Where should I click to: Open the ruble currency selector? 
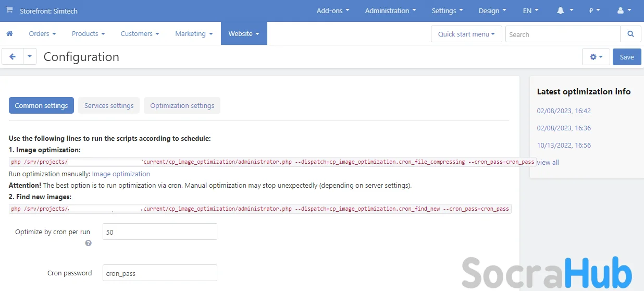click(595, 10)
